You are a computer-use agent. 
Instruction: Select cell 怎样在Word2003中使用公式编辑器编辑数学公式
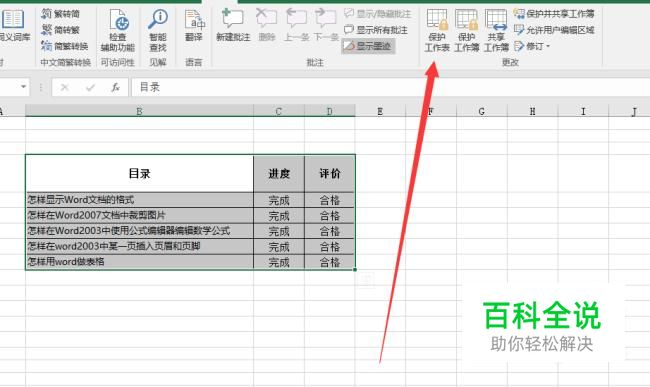[139, 231]
